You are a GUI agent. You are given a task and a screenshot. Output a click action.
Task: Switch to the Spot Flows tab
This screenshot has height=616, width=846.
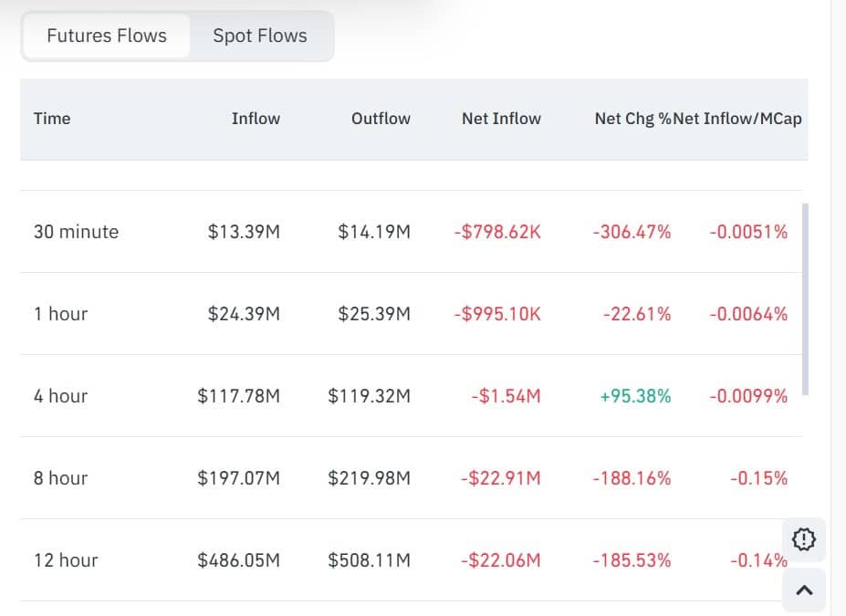coord(259,36)
